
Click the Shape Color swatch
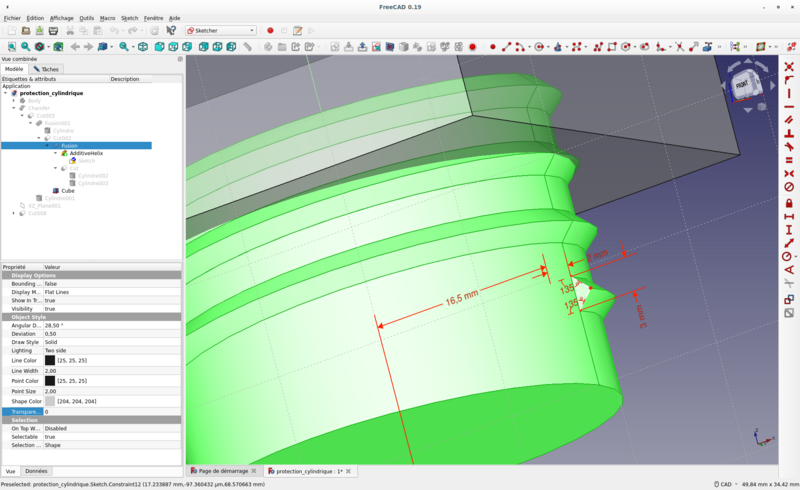point(50,401)
